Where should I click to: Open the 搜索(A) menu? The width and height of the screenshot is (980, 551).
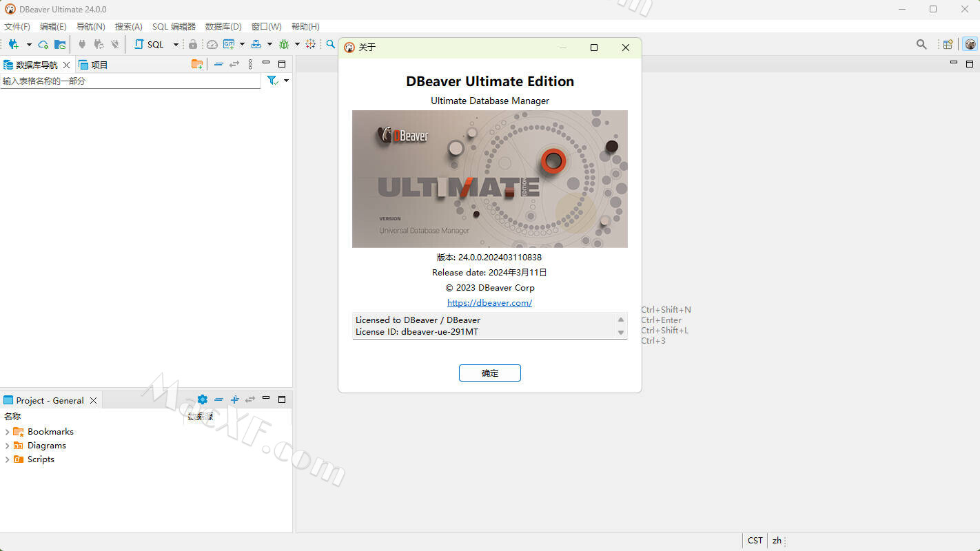tap(128, 26)
